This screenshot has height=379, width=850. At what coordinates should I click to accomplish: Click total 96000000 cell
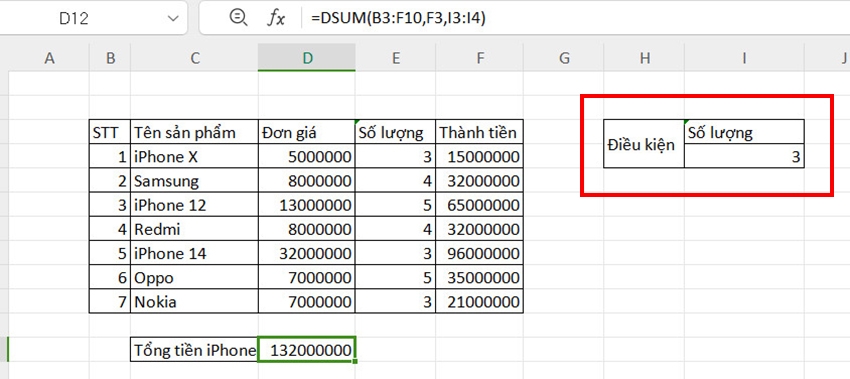point(480,253)
